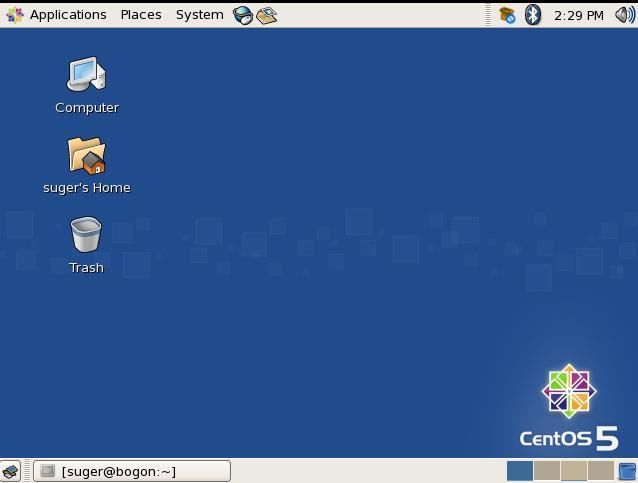The height and width of the screenshot is (483, 638).
Task: Switch to the [suger@bogon:~] terminal window
Action: (x=132, y=471)
